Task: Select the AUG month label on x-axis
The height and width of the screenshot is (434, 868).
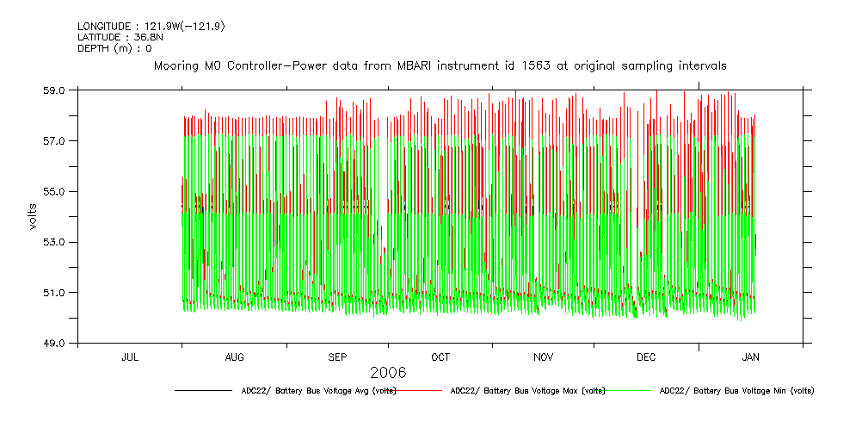Action: (x=234, y=356)
